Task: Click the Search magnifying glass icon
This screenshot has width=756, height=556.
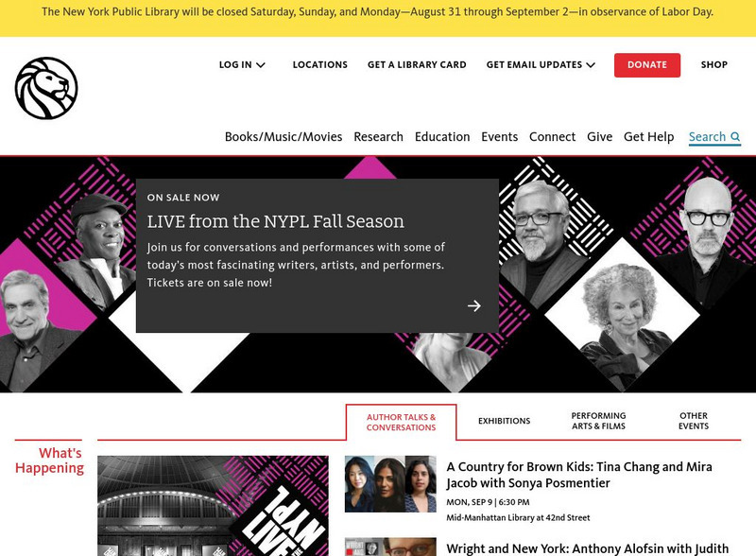Action: click(735, 136)
